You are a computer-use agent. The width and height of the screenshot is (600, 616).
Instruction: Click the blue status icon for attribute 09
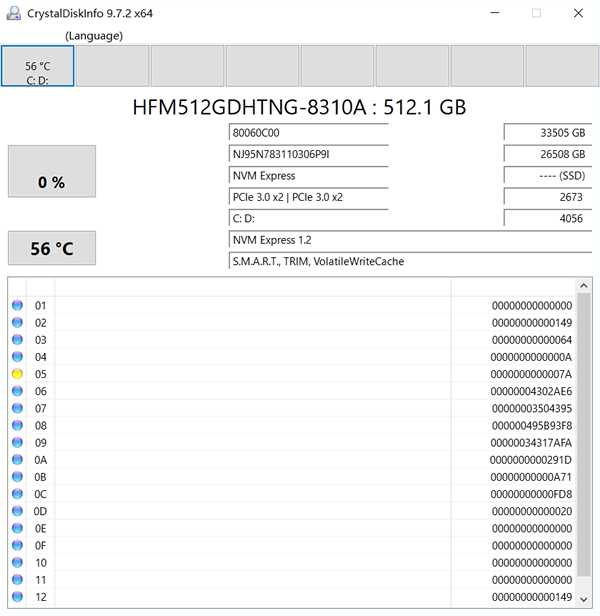point(17,442)
